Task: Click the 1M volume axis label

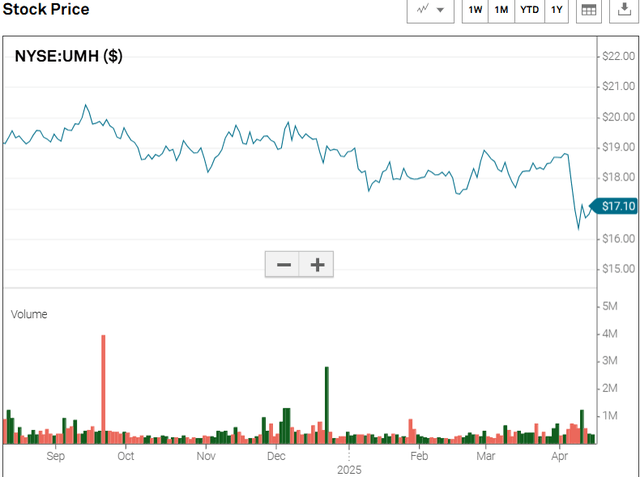Action: point(610,416)
